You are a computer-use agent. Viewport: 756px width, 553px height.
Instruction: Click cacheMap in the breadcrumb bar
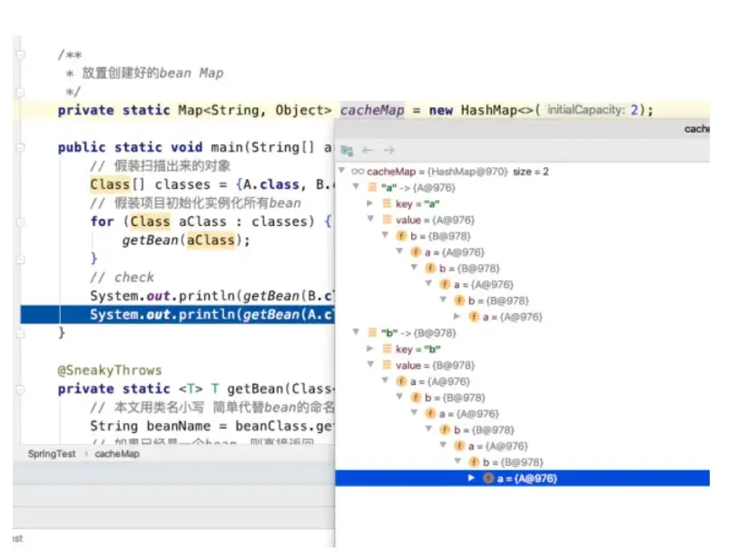coord(117,454)
